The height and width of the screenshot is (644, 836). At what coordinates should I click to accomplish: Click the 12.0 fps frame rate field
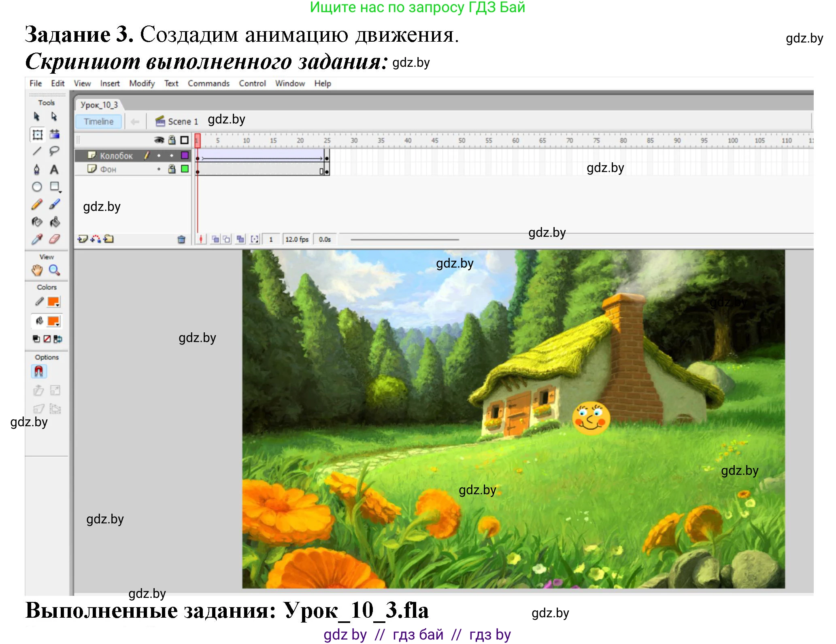[x=297, y=239]
